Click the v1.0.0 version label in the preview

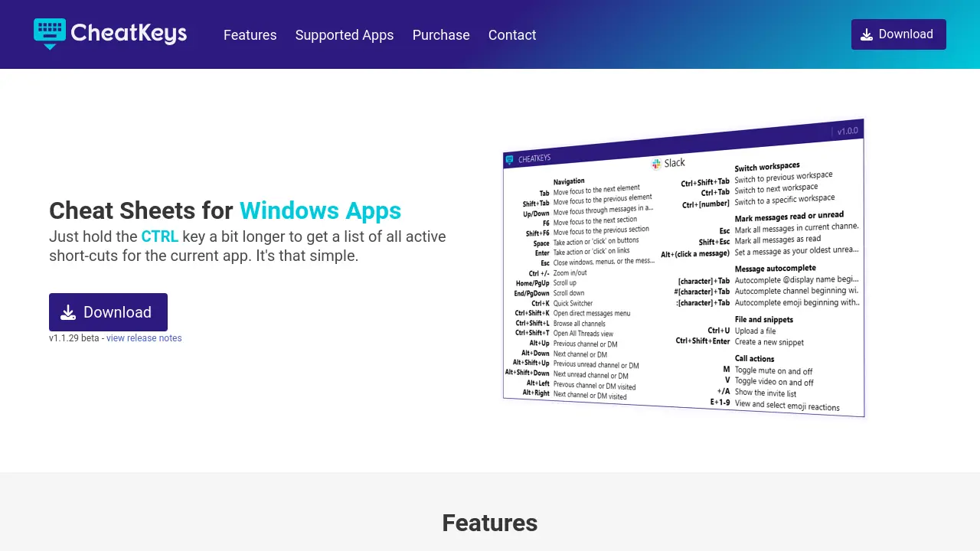pyautogui.click(x=848, y=131)
